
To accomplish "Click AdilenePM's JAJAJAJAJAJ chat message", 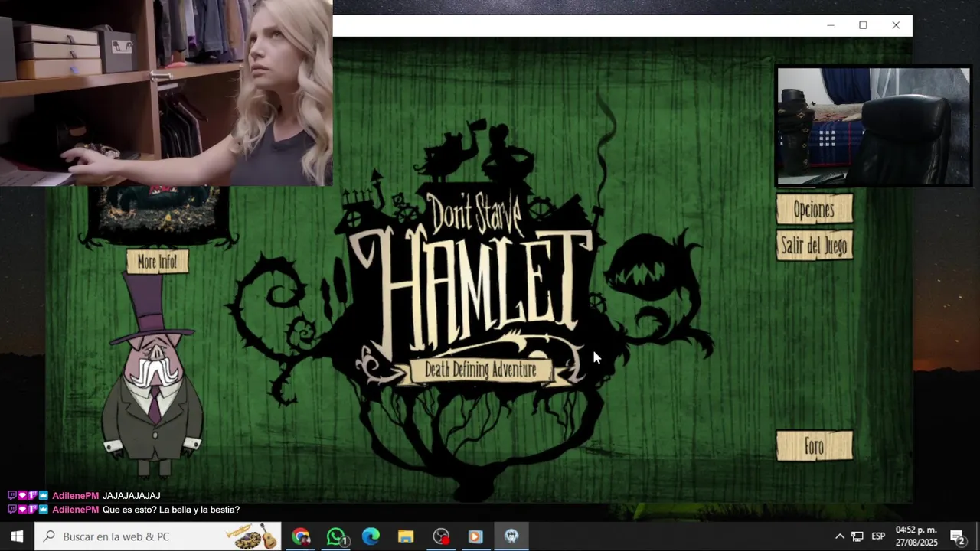I will point(131,496).
